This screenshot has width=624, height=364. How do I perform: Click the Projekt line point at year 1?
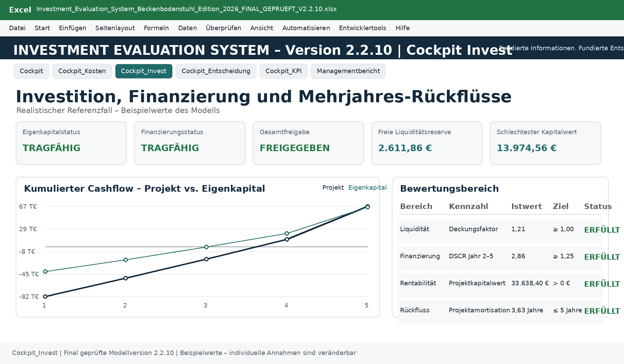pos(45,296)
